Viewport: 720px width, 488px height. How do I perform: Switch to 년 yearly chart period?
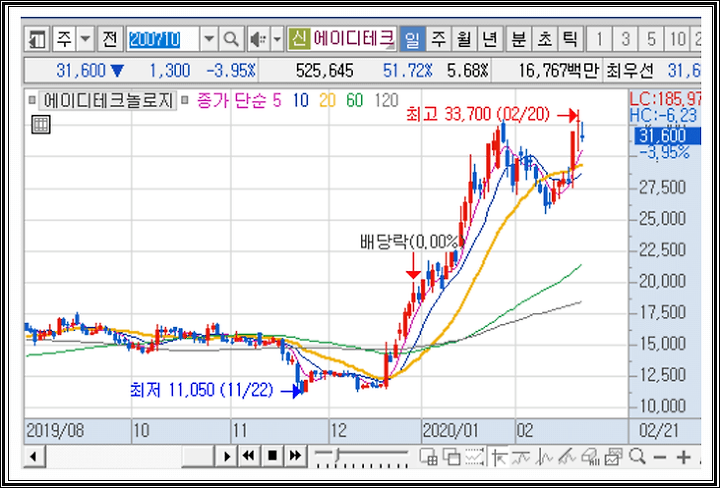pos(490,40)
